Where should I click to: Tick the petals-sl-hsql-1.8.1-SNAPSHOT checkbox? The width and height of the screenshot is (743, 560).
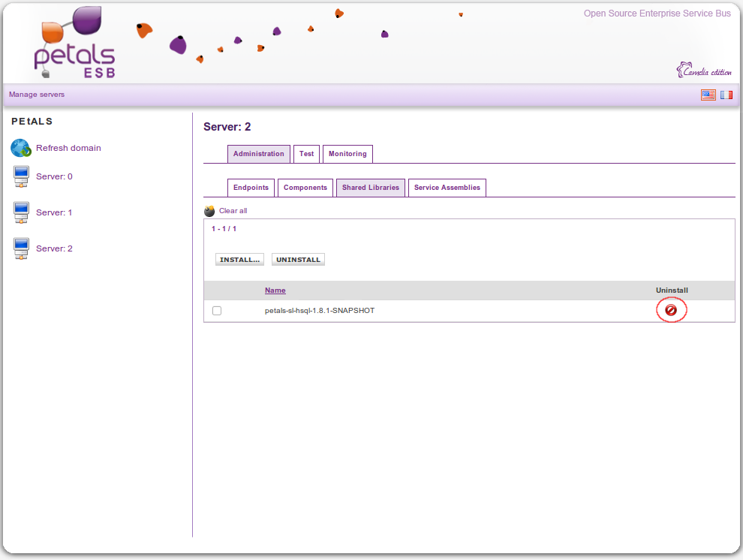click(217, 311)
